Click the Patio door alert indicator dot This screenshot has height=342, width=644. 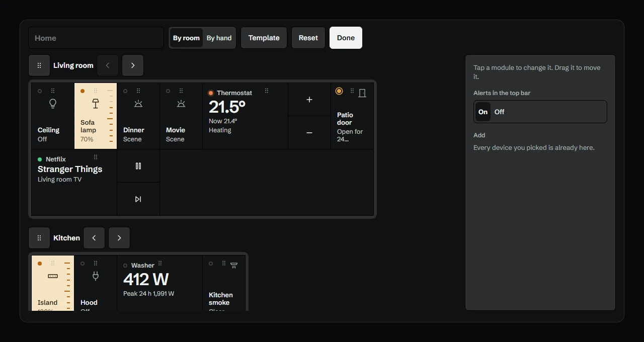(x=339, y=91)
